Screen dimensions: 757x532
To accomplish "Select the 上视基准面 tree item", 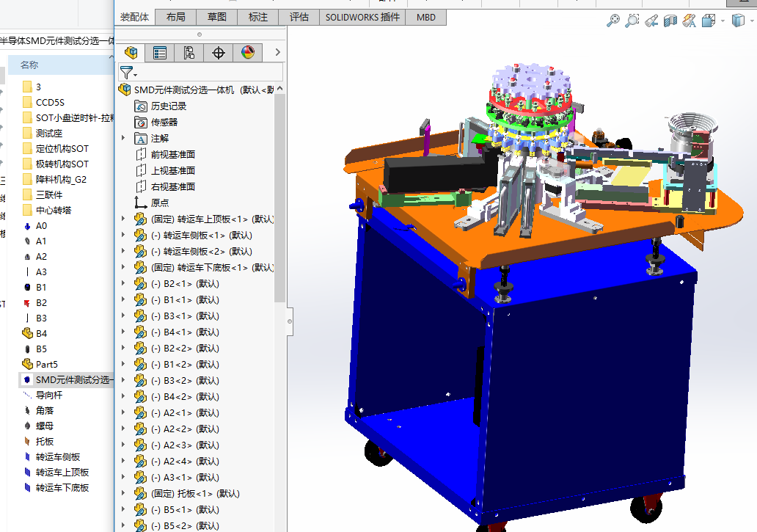I will (173, 170).
